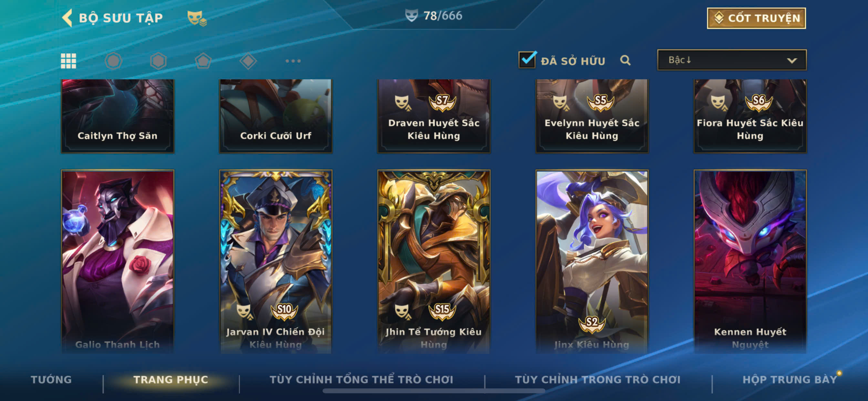Expand more filters with three dots
This screenshot has width=868, height=401.
click(293, 61)
